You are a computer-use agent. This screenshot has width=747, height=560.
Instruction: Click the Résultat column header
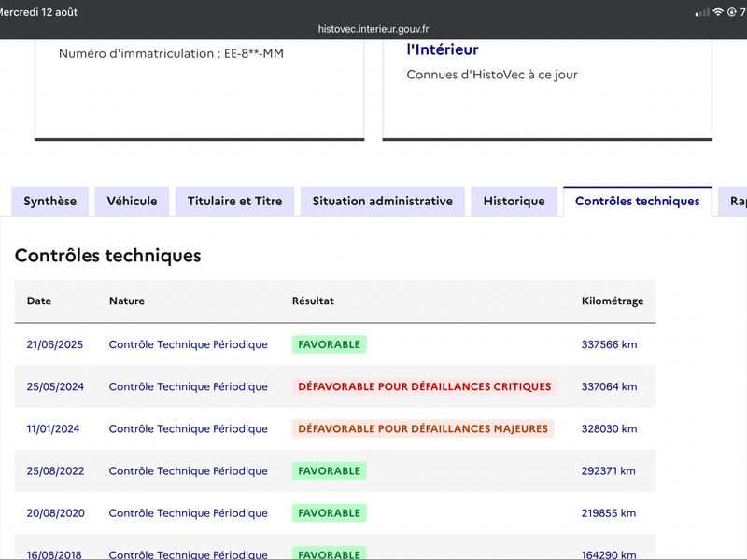tap(313, 301)
